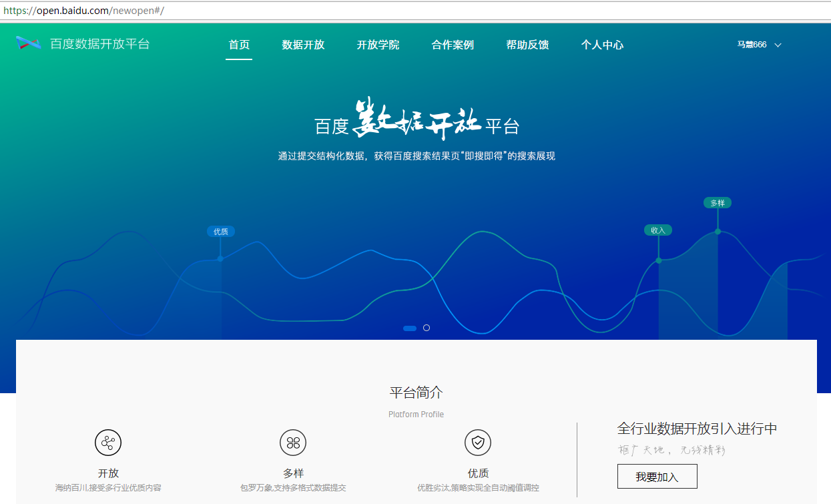Click the browser URL address field
The height and width of the screenshot is (504, 831).
[x=415, y=11]
